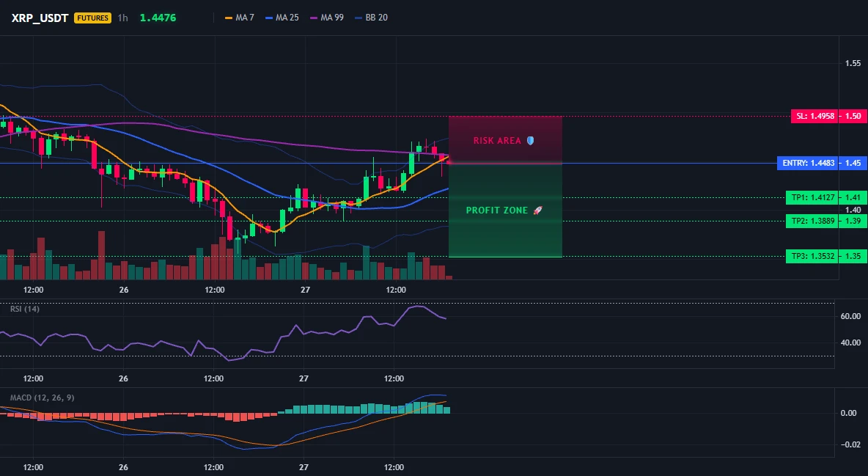Click the 26 date label under the main chart

pyautogui.click(x=123, y=290)
